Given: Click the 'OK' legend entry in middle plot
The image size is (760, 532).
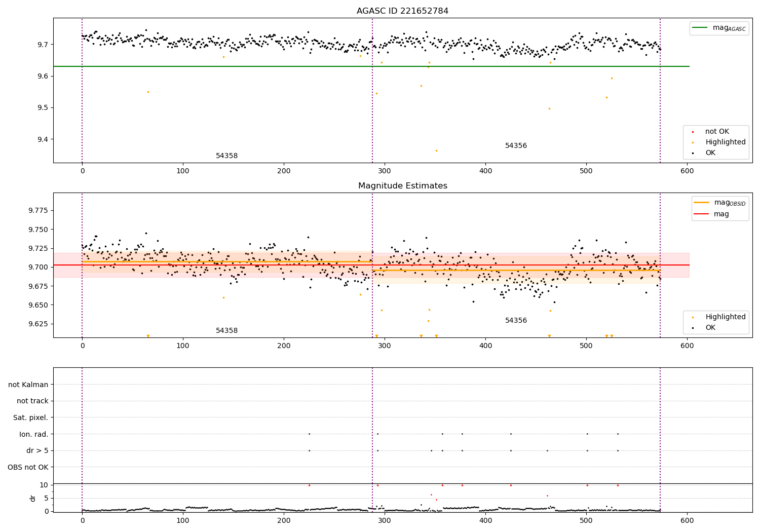Looking at the screenshot, I should (x=710, y=328).
